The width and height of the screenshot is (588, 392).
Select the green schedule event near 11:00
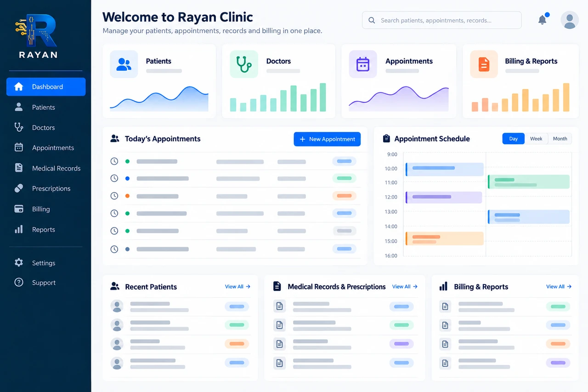tap(529, 182)
